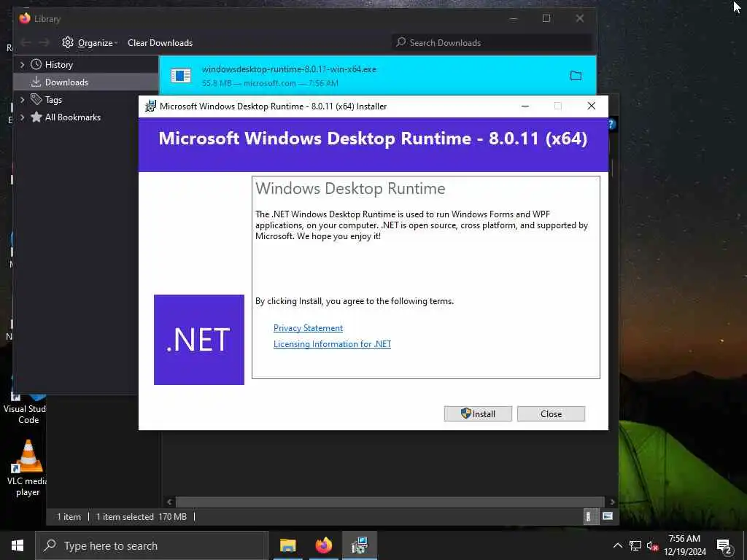Click the horizontal scrollbar right arrow

coord(612,502)
